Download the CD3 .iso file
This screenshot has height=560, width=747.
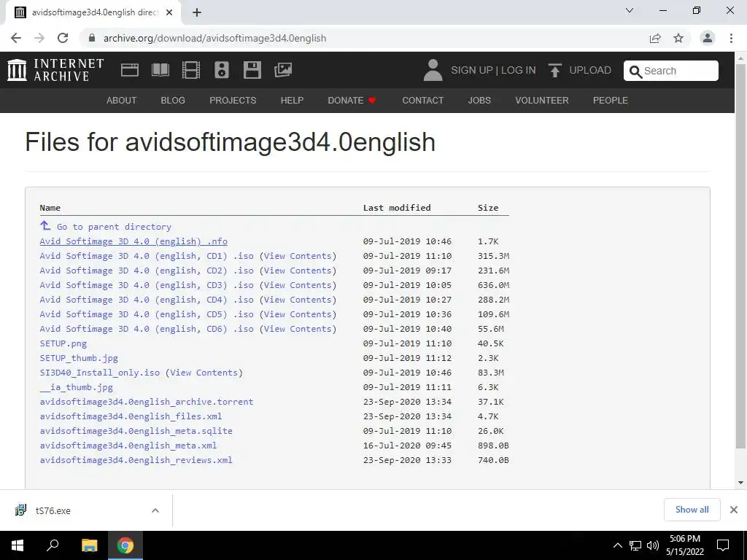[x=147, y=285]
